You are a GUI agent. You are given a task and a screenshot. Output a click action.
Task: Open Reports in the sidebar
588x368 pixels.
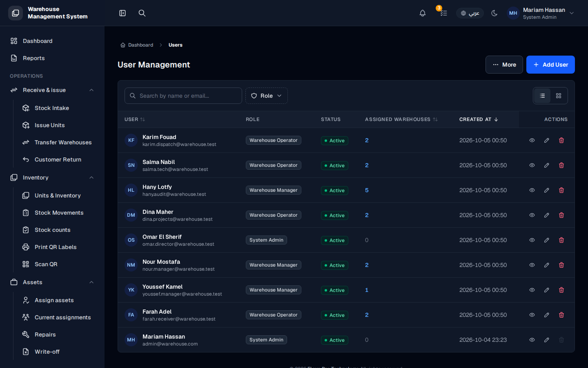(52, 58)
